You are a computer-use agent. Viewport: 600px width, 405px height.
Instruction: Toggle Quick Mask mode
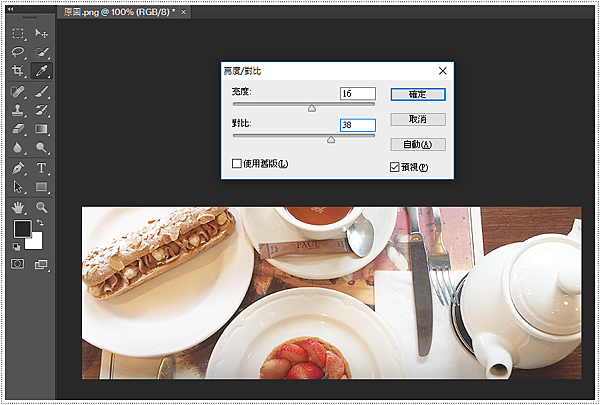(x=18, y=264)
